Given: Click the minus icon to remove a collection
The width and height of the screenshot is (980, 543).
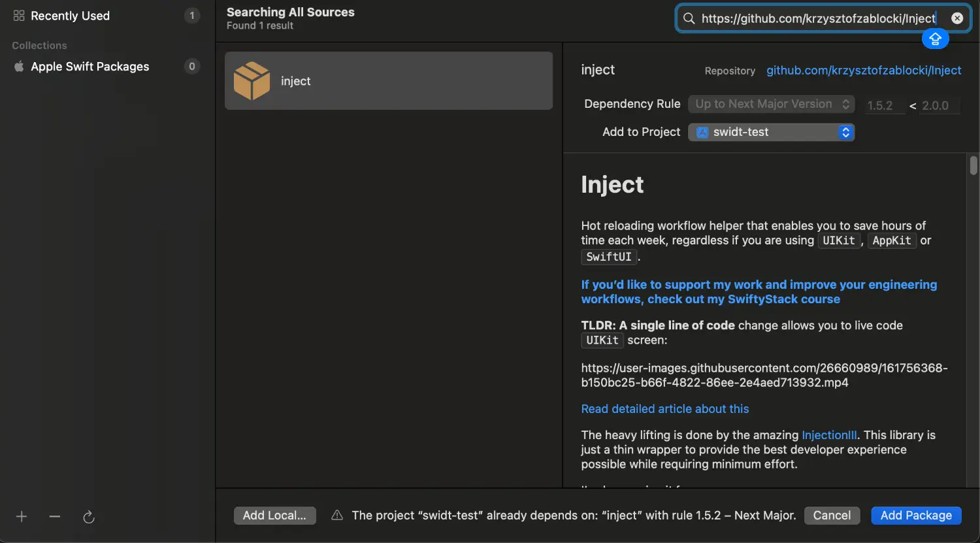Looking at the screenshot, I should coord(55,517).
